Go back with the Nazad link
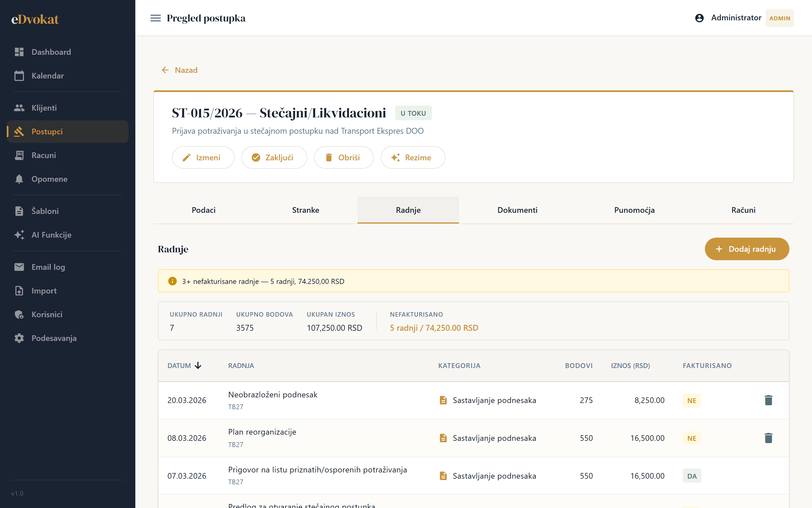The image size is (812, 508). click(x=180, y=70)
